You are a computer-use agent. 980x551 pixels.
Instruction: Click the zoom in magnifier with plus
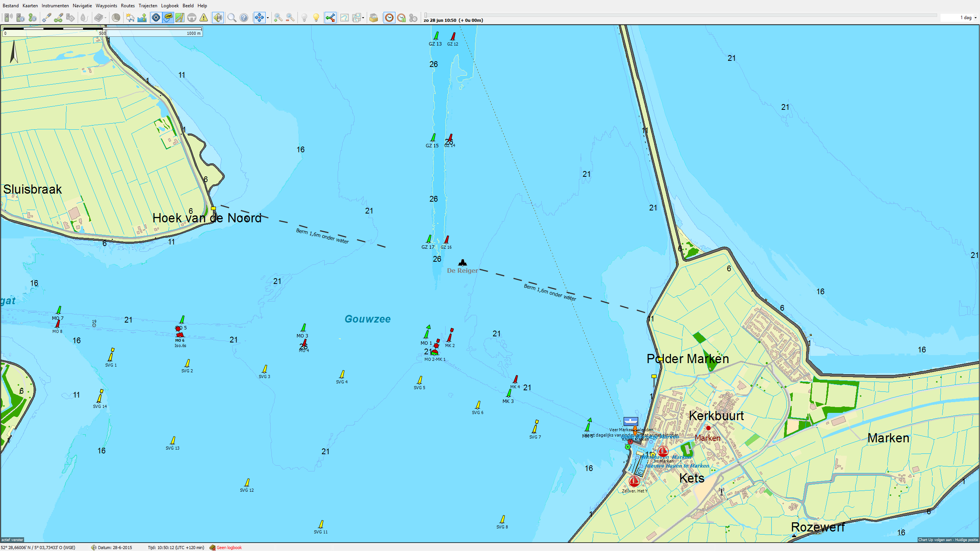[x=278, y=18]
